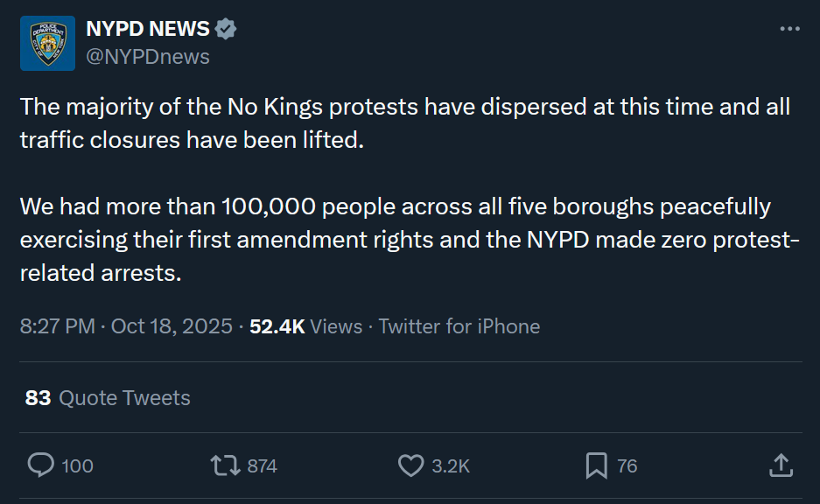820x504 pixels.
Task: Click the NYPD profile avatar
Action: click(47, 43)
